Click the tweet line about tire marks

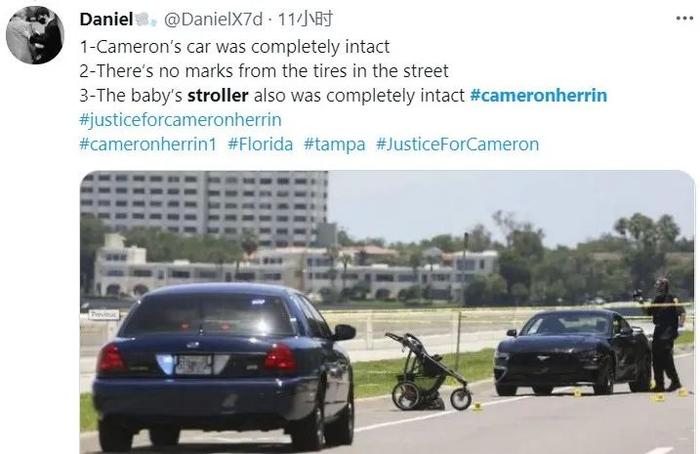tap(264, 71)
